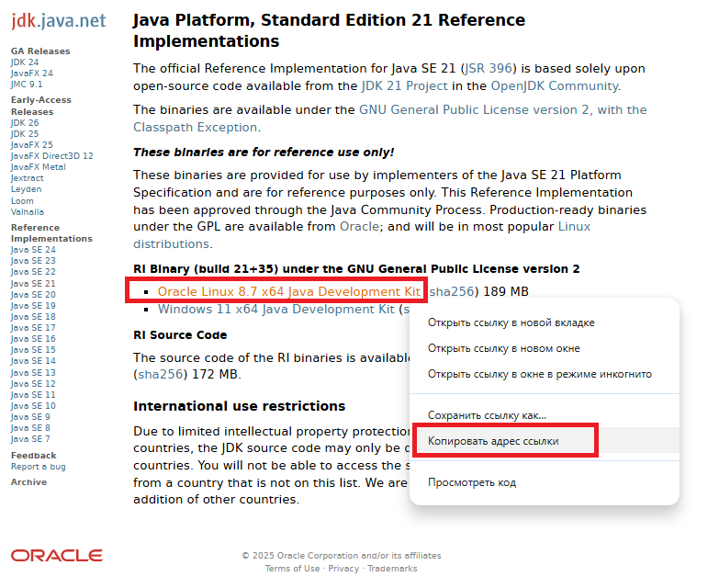Open the JavaFX Direct3D 12 link
Image resolution: width=708 pixels, height=588 pixels.
52,156
